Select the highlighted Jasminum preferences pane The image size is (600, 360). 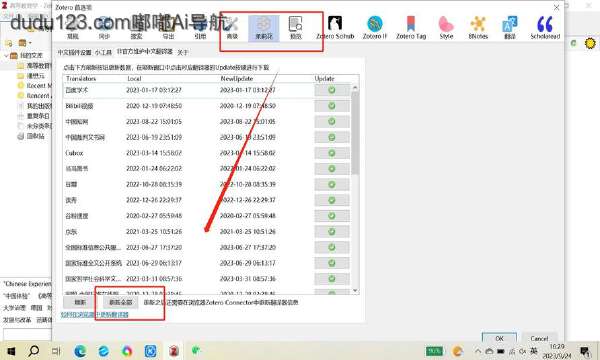[264, 28]
